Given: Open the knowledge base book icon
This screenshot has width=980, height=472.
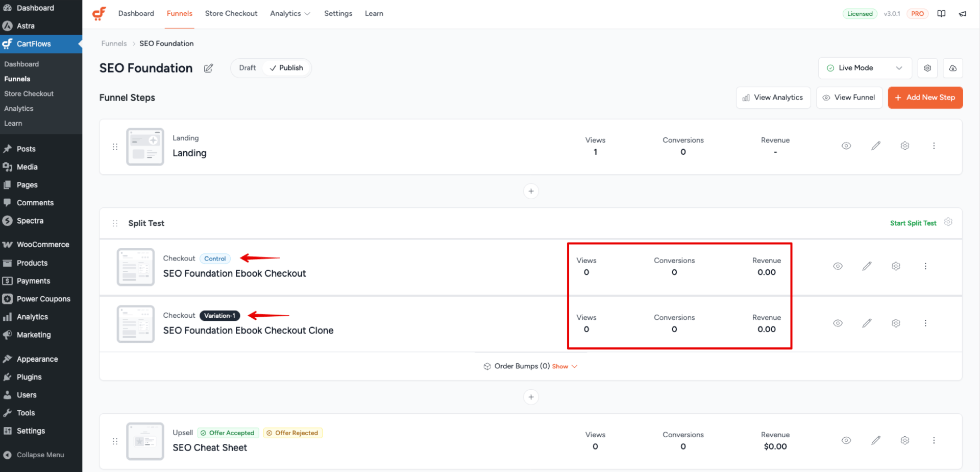Looking at the screenshot, I should point(941,14).
